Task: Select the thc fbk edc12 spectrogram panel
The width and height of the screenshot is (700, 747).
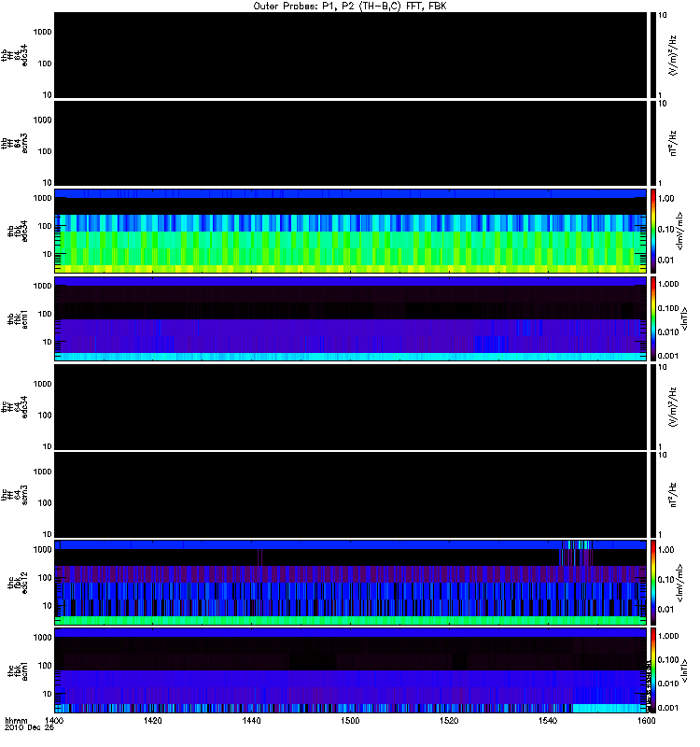Action: [x=350, y=582]
